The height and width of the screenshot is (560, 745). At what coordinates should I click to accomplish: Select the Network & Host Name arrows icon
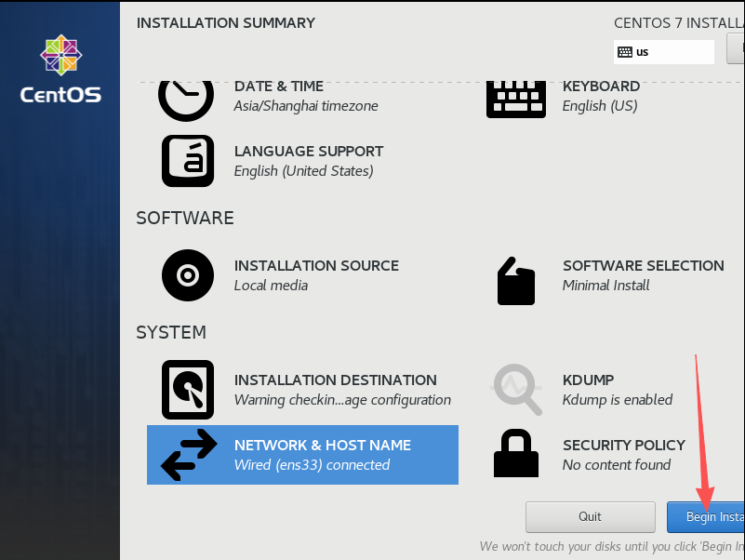click(189, 455)
